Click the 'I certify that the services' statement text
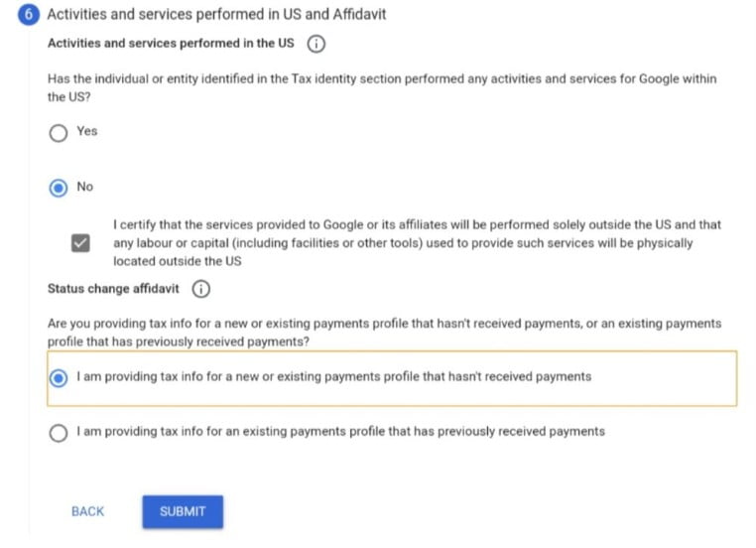This screenshot has height=548, width=756. coord(417,242)
